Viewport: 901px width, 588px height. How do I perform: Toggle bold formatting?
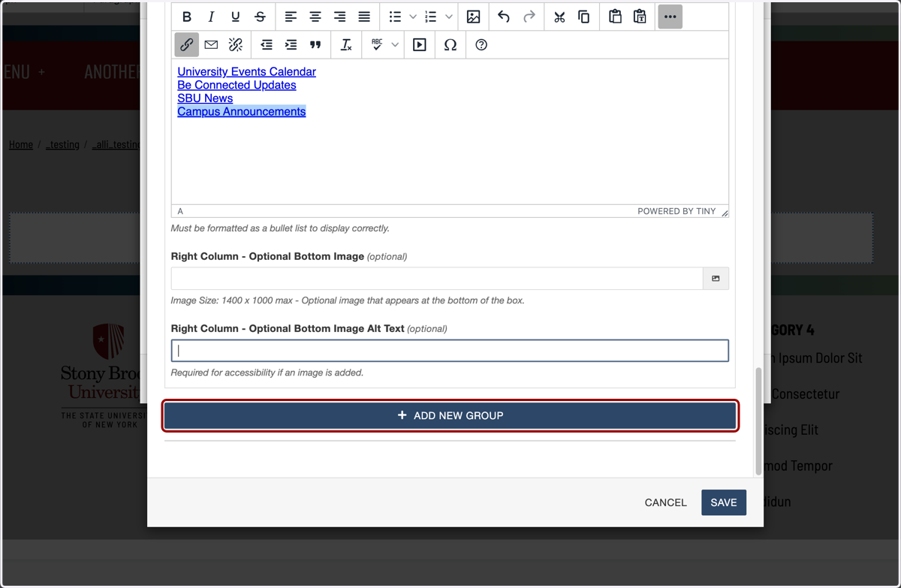click(187, 17)
